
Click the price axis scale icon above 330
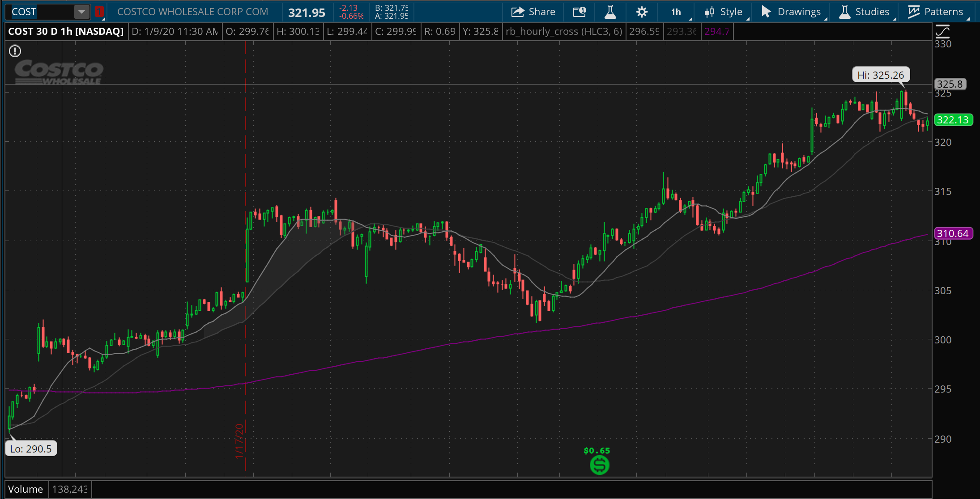point(942,32)
